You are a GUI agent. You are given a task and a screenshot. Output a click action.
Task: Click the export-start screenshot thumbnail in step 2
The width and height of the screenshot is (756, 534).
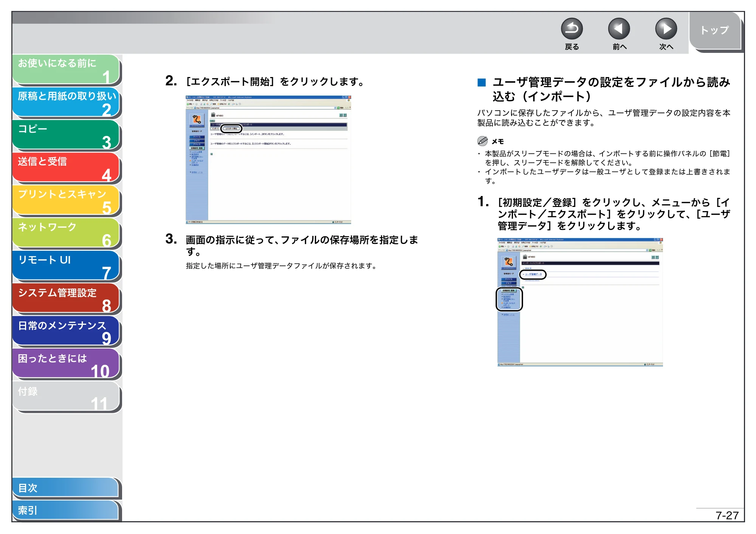[x=268, y=160]
